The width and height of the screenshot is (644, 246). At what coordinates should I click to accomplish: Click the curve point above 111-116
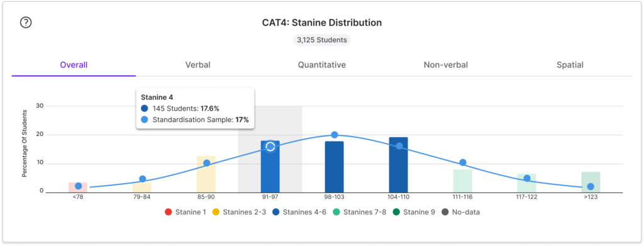click(462, 162)
